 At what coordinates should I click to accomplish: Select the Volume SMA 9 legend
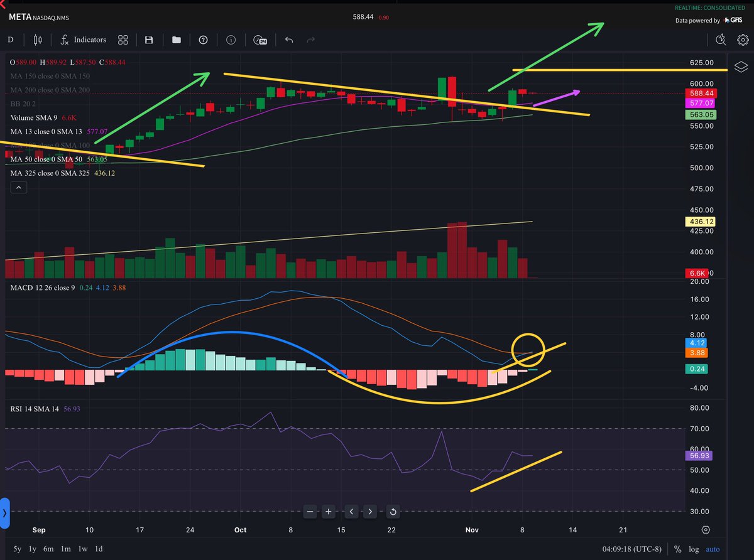(x=43, y=117)
